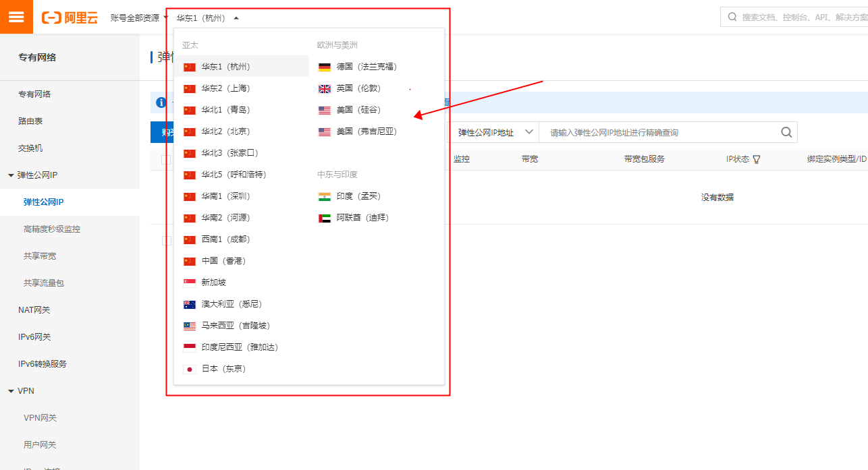Click the UAE flag next to 阿联酋（迪拜）
Image resolution: width=868 pixels, height=470 pixels.
[x=325, y=218]
